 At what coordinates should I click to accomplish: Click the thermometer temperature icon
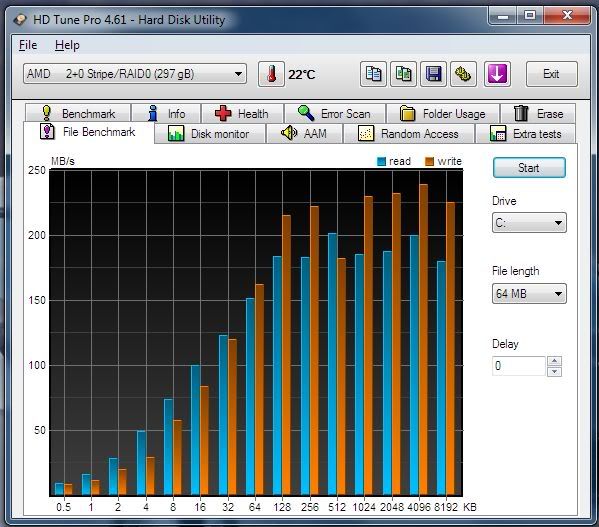point(271,74)
